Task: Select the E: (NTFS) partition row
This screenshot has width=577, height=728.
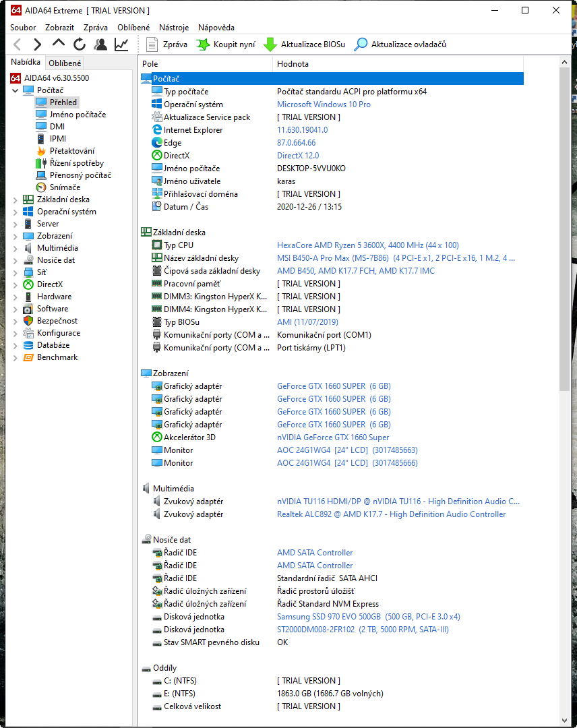Action: click(332, 694)
